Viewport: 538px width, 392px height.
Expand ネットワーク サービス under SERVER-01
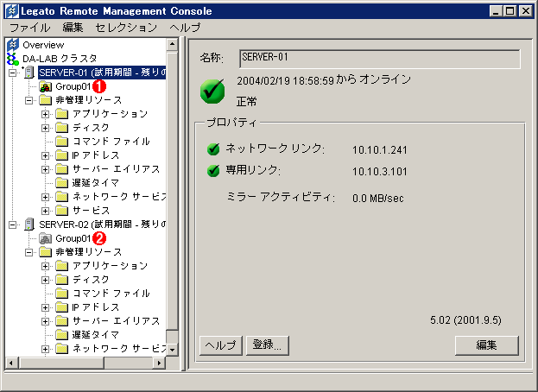tap(45, 197)
